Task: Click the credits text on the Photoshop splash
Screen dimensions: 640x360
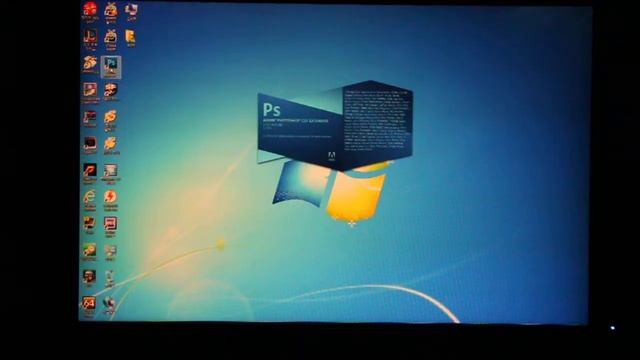Action: (377, 121)
